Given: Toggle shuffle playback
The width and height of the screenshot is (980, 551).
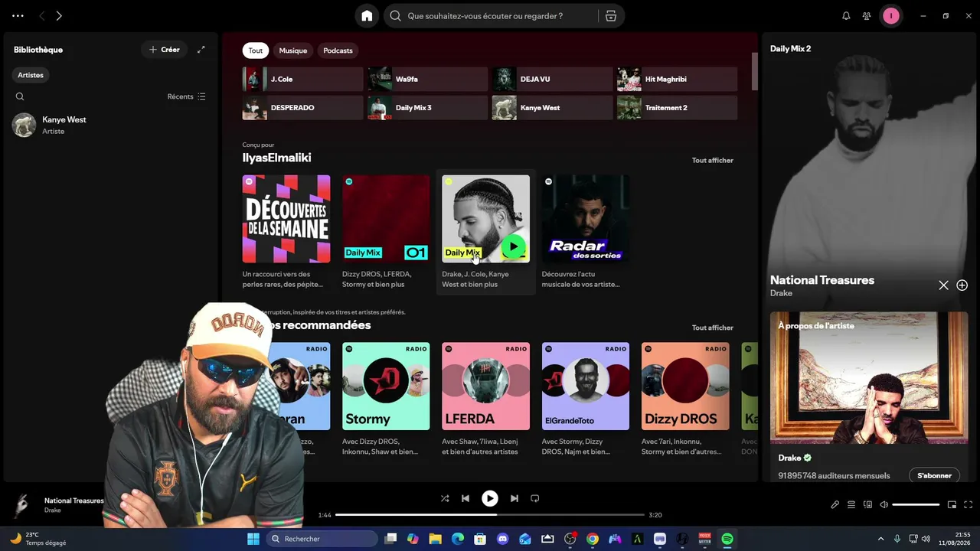Looking at the screenshot, I should [445, 498].
